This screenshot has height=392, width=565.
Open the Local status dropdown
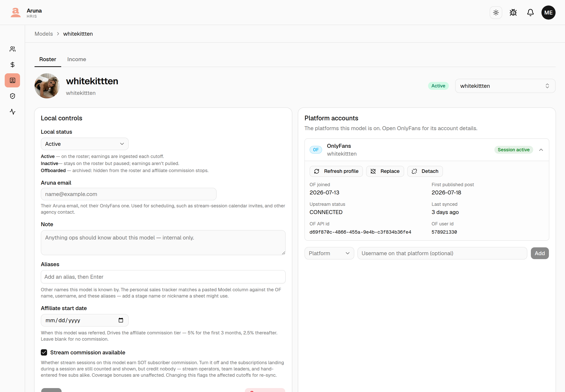coord(85,144)
